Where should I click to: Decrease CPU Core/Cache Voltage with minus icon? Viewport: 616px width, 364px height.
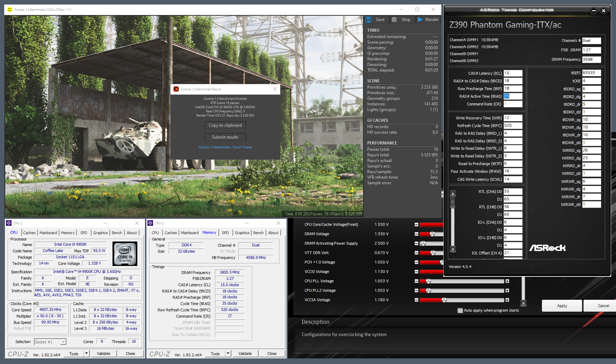tap(416, 224)
